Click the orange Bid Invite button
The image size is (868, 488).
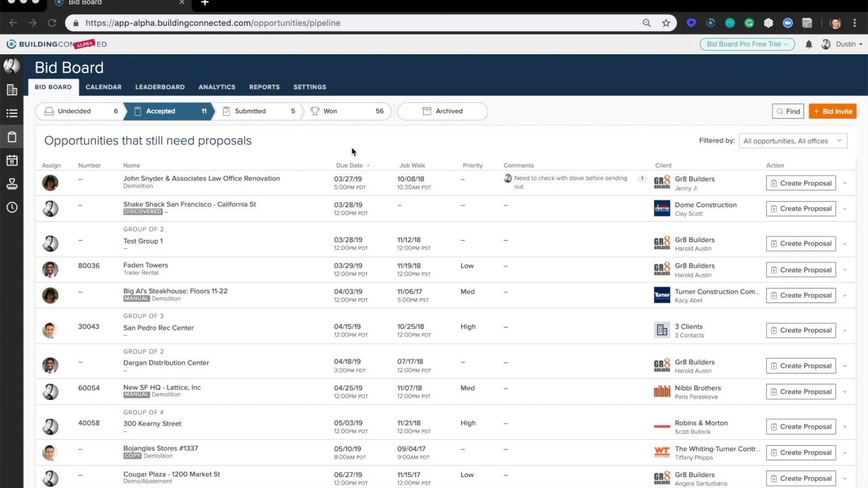click(x=833, y=111)
